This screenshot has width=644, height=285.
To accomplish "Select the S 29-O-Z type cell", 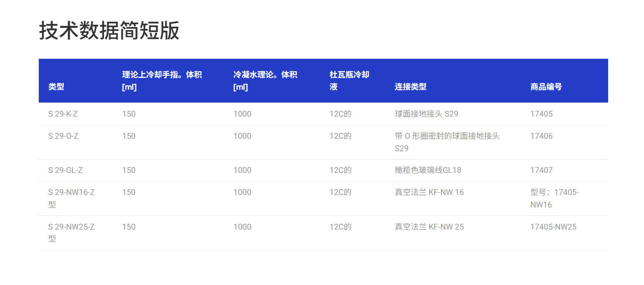I will (63, 136).
